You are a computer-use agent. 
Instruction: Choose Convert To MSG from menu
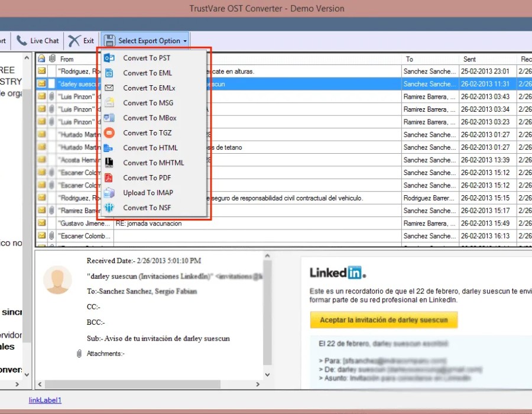pos(148,103)
